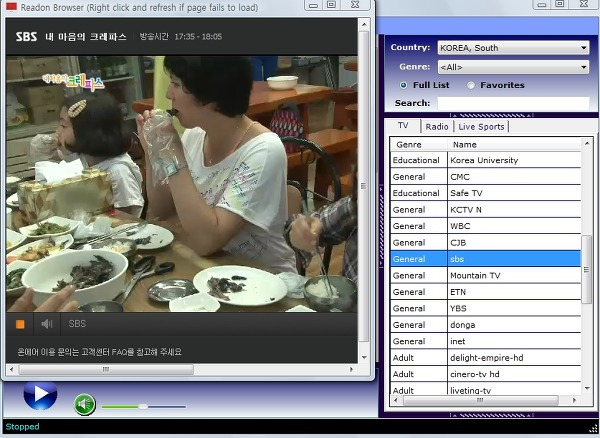Screen dimensions: 600x438
Task: Switch to the Live Sports tab
Action: (481, 127)
